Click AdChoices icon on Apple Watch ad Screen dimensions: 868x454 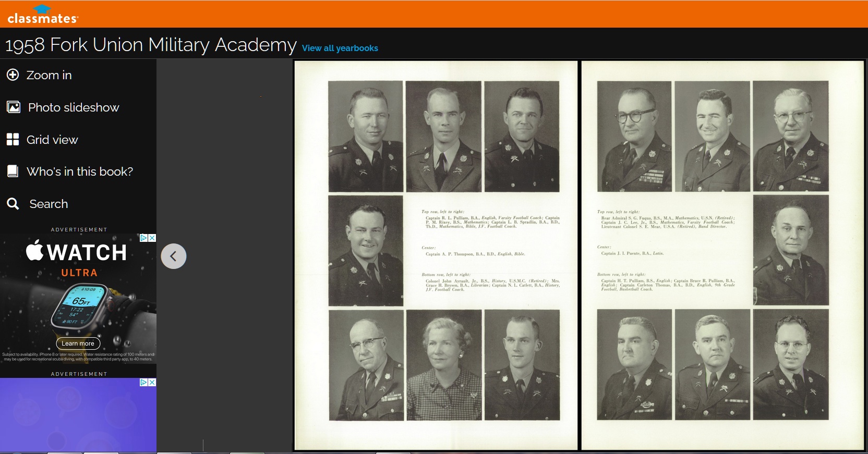(143, 238)
